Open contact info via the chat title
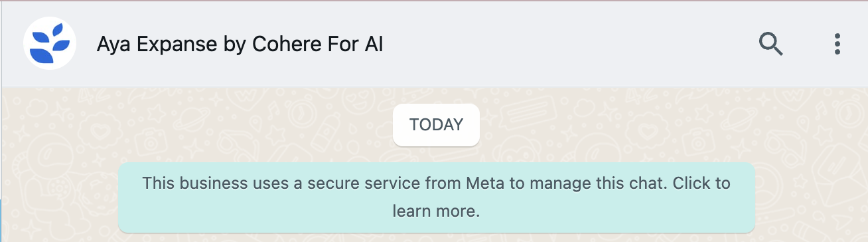Image resolution: width=868 pixels, height=242 pixels. pos(240,45)
